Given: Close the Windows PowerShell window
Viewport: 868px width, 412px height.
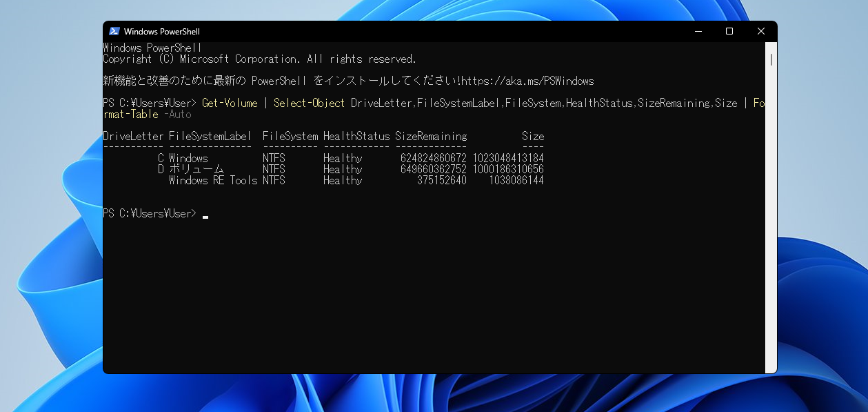Looking at the screenshot, I should point(761,31).
